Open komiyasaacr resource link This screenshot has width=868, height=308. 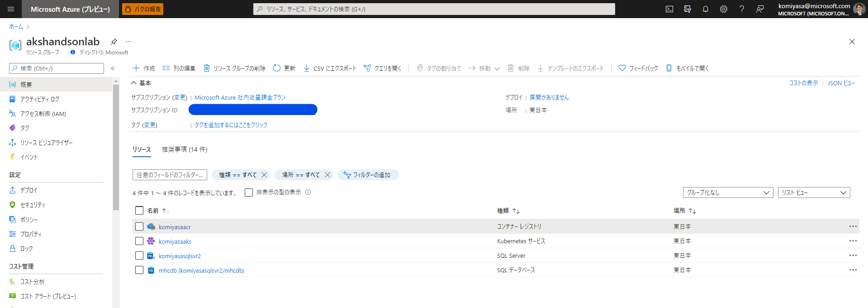175,227
